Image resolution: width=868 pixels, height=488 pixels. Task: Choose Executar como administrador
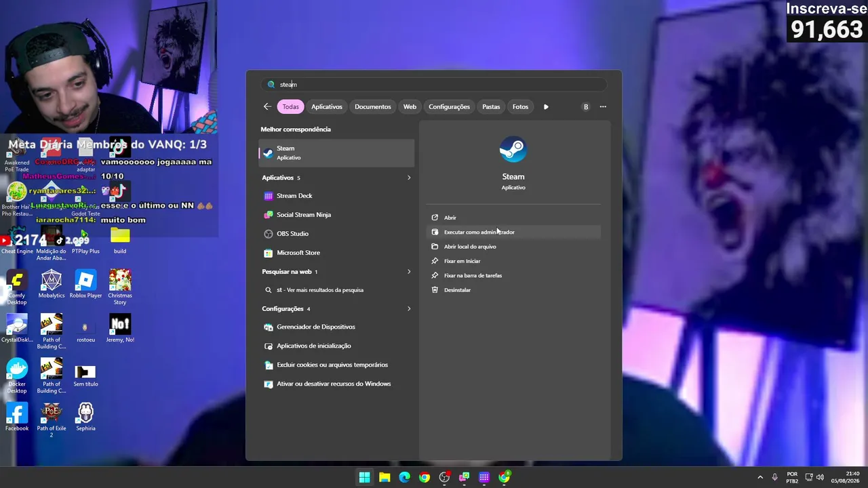click(513, 232)
